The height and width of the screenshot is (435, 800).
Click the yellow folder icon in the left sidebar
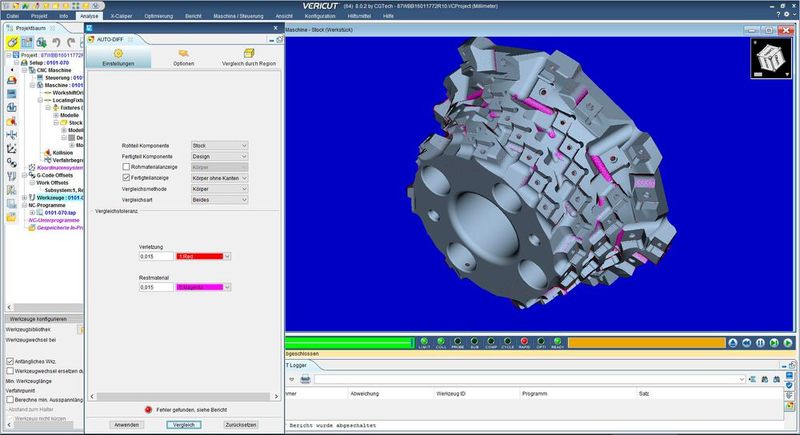11,218
